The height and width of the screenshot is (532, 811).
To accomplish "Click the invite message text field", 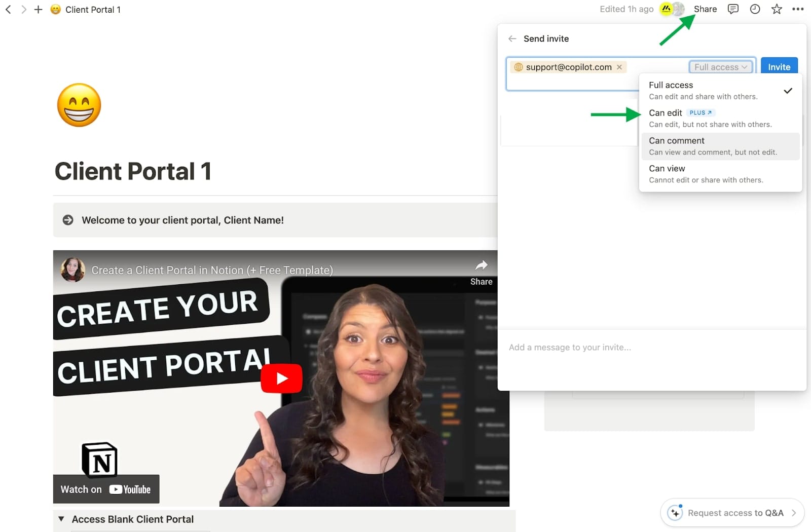I will click(651, 348).
